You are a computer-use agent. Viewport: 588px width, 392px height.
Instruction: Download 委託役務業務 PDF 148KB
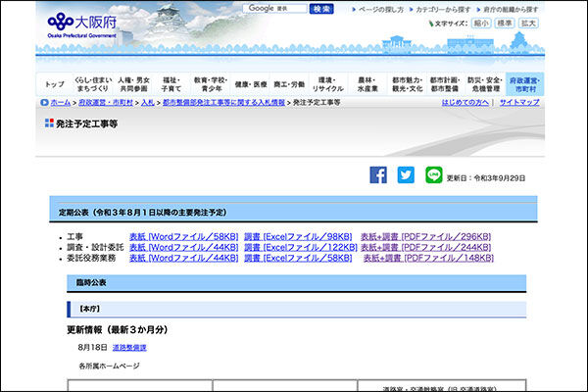point(428,258)
